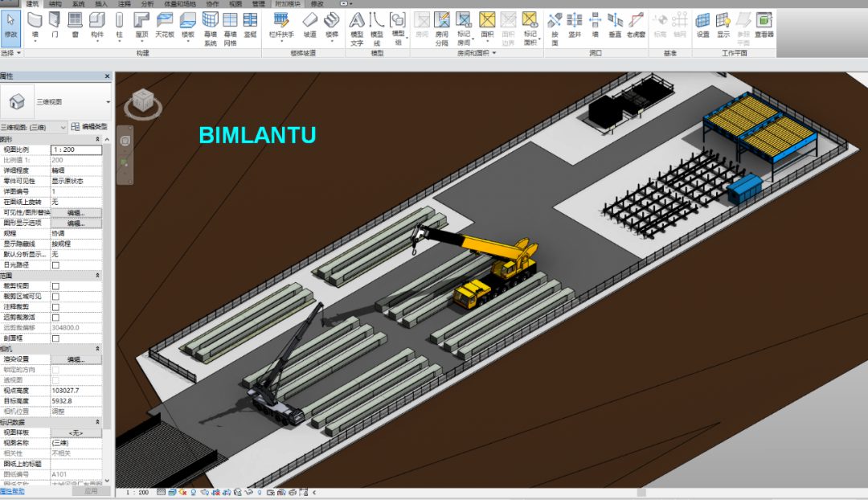Choose the Model Group (模型组) tool
This screenshot has width=868, height=500.
398,29
